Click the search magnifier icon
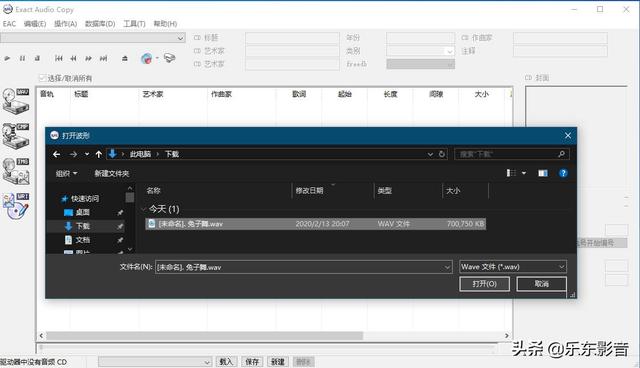This screenshot has width=640, height=368. [x=561, y=154]
